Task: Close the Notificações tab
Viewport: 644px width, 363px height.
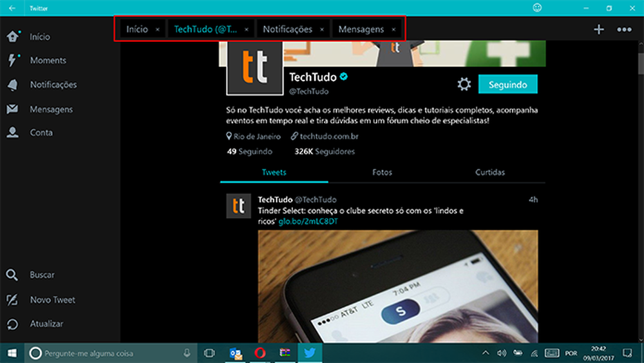Action: tap(322, 30)
